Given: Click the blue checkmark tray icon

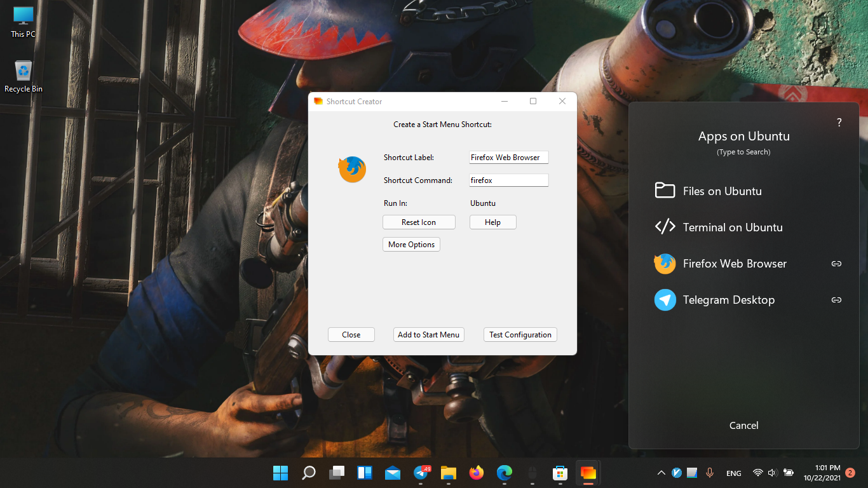Looking at the screenshot, I should [677, 473].
